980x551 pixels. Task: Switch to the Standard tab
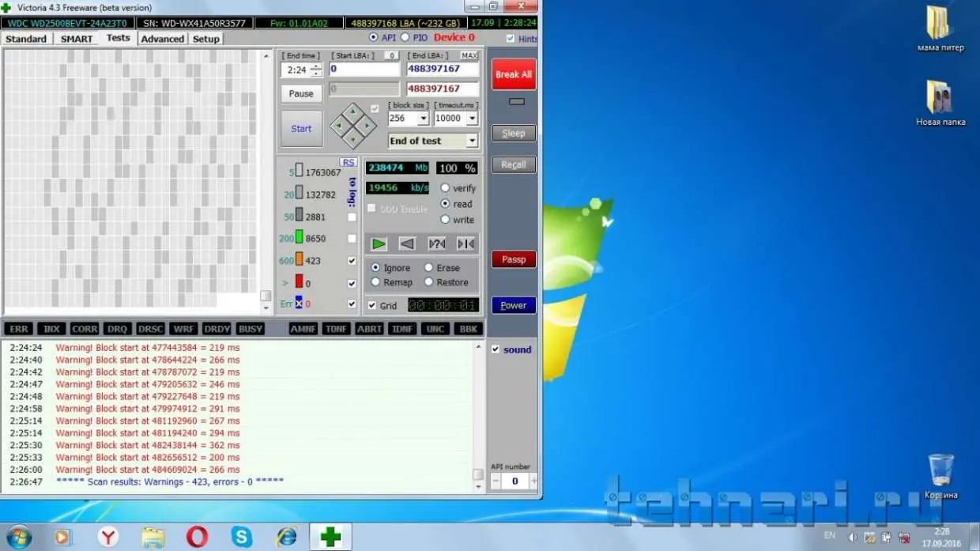[x=27, y=39]
